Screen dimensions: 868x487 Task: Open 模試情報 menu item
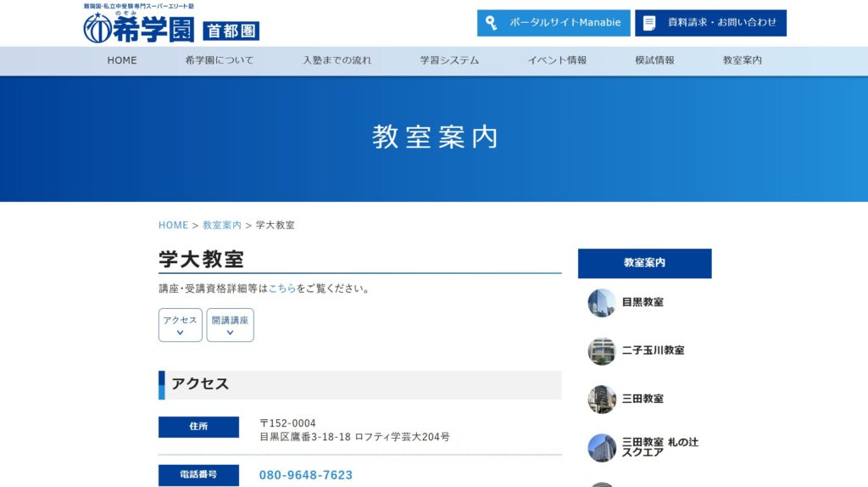tap(654, 60)
